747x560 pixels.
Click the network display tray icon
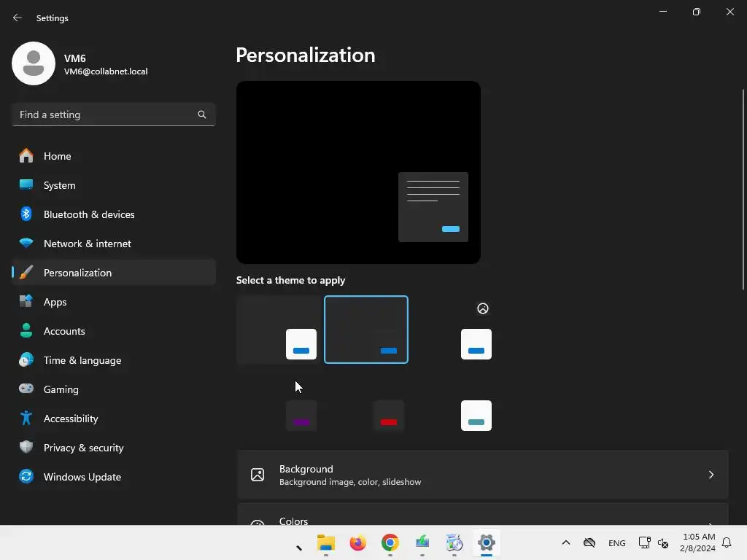click(644, 542)
